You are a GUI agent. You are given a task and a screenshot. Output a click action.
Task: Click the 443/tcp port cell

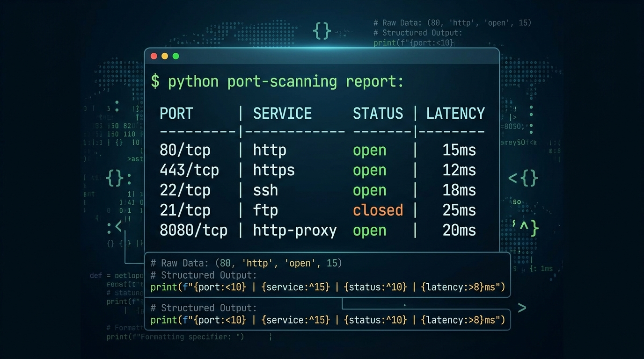189,170
